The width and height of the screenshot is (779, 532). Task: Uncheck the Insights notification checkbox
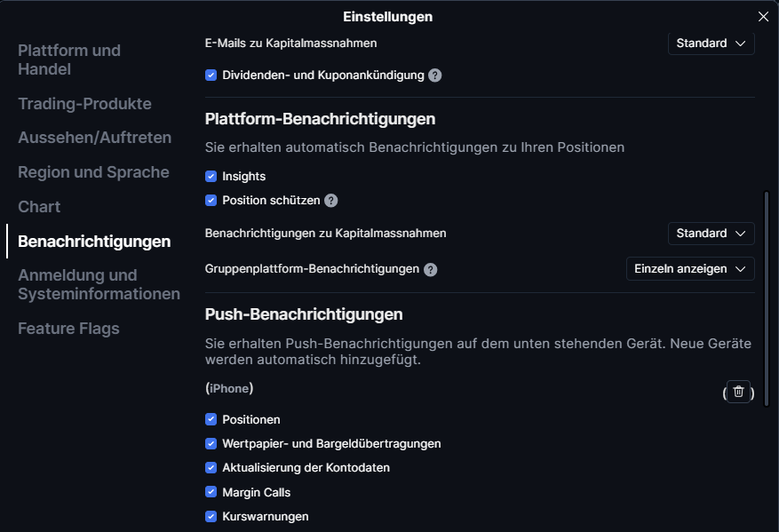211,177
